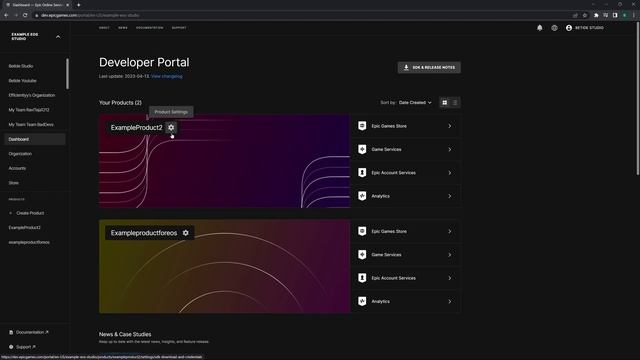Click Create Product in sidebar
Image resolution: width=640 pixels, height=360 pixels.
30,213
